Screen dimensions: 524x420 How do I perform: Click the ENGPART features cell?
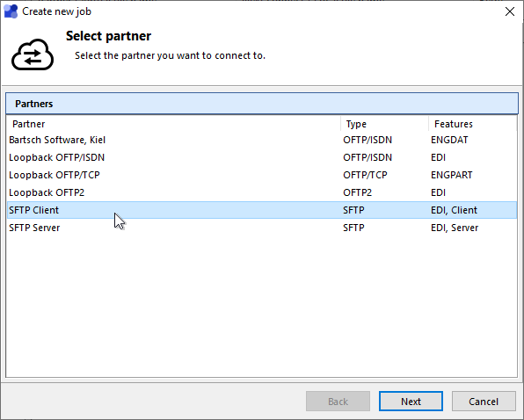[452, 175]
